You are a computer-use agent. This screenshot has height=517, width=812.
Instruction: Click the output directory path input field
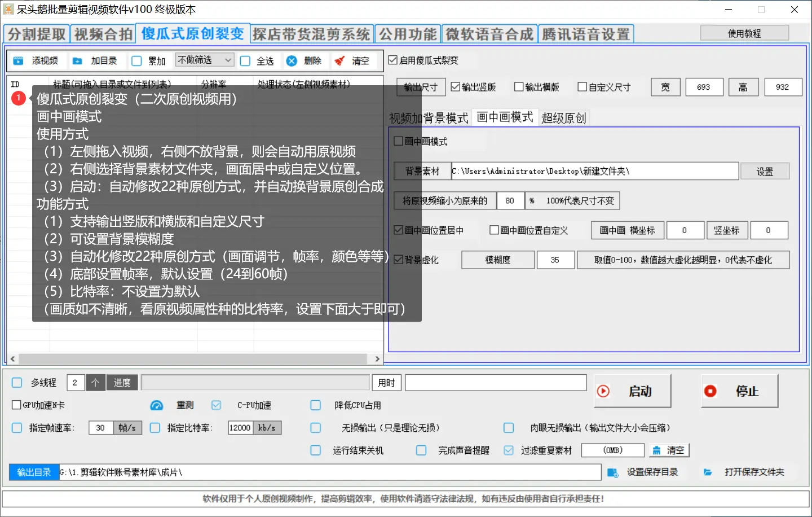click(327, 472)
